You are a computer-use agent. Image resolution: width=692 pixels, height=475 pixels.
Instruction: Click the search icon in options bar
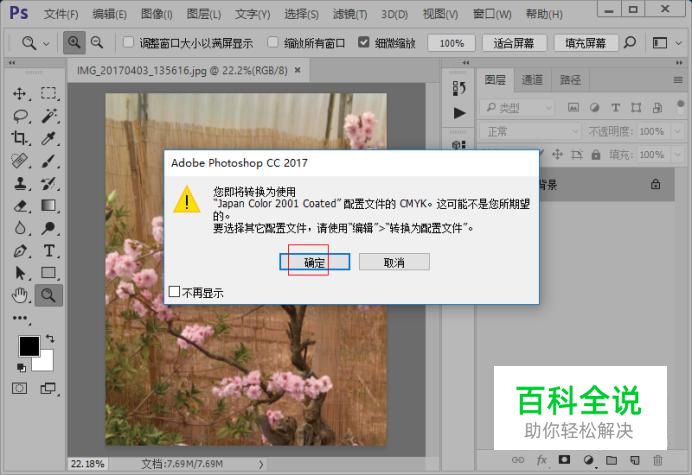click(630, 43)
